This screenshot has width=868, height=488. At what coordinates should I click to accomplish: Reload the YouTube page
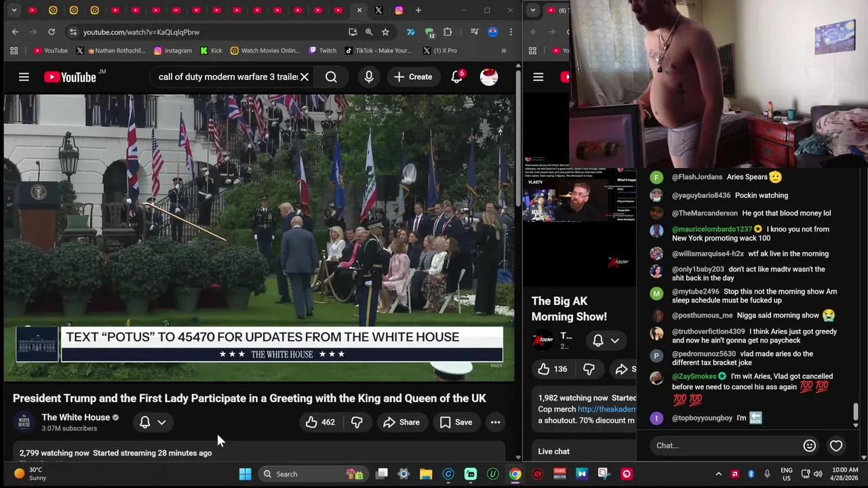point(52,32)
